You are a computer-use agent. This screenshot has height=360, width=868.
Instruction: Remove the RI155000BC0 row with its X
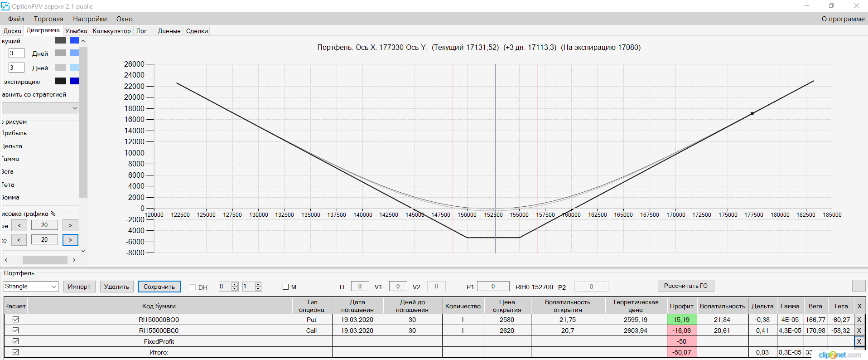pos(859,331)
